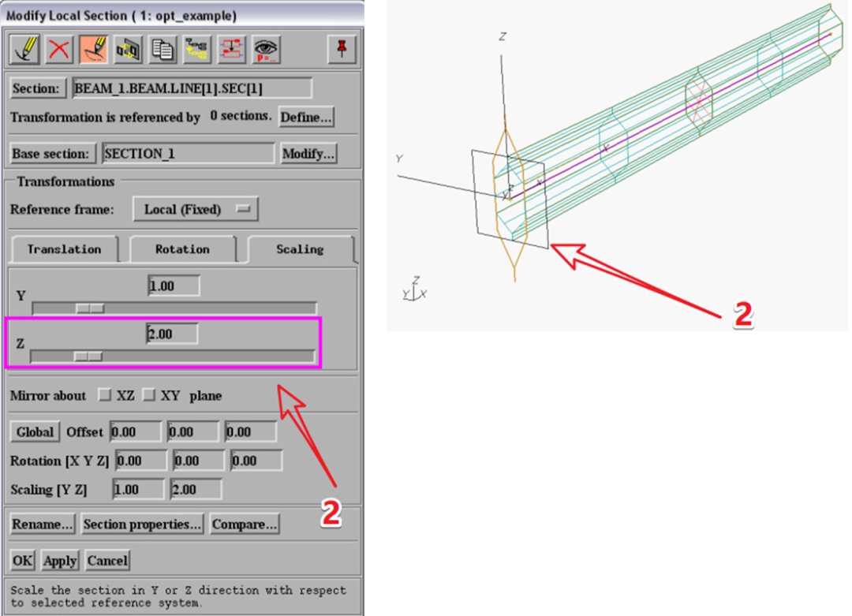Click the red X delete icon
The height and width of the screenshot is (616, 852).
click(x=58, y=50)
